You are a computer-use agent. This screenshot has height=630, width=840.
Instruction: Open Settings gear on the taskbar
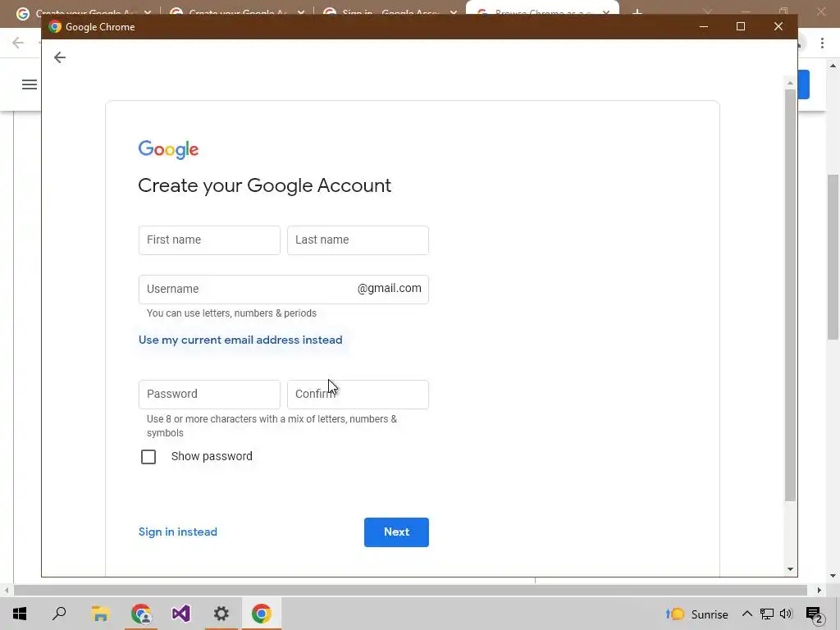point(221,614)
